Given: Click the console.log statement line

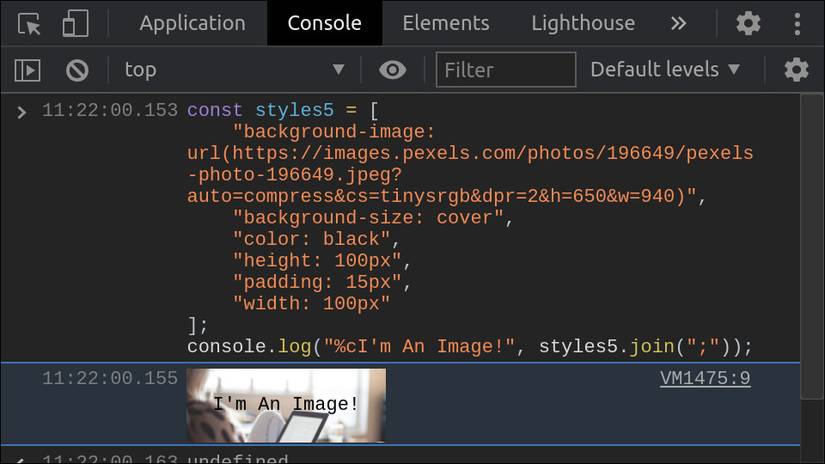Looking at the screenshot, I should point(470,347).
